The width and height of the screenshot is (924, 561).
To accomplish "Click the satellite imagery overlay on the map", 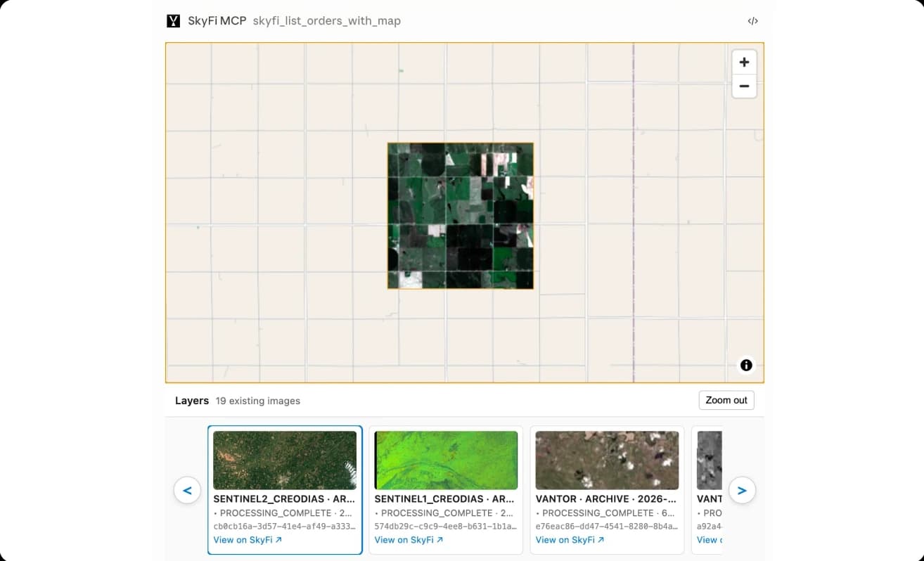I will [x=461, y=216].
